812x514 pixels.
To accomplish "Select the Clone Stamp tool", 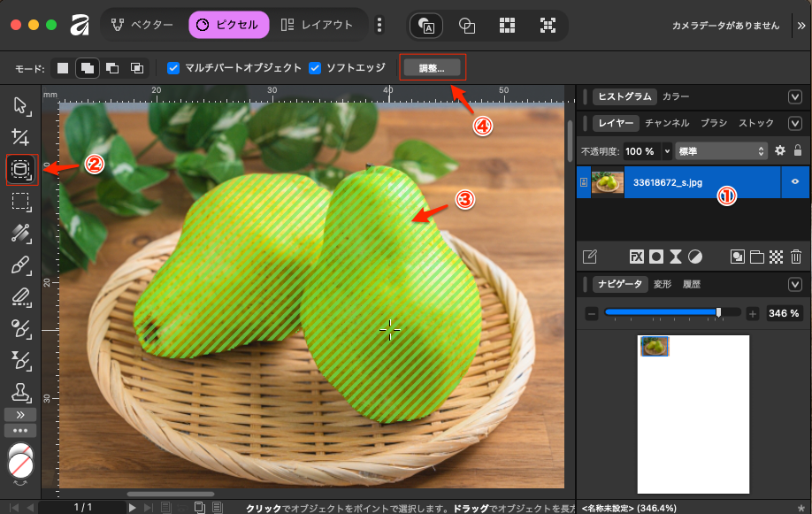I will pyautogui.click(x=20, y=390).
